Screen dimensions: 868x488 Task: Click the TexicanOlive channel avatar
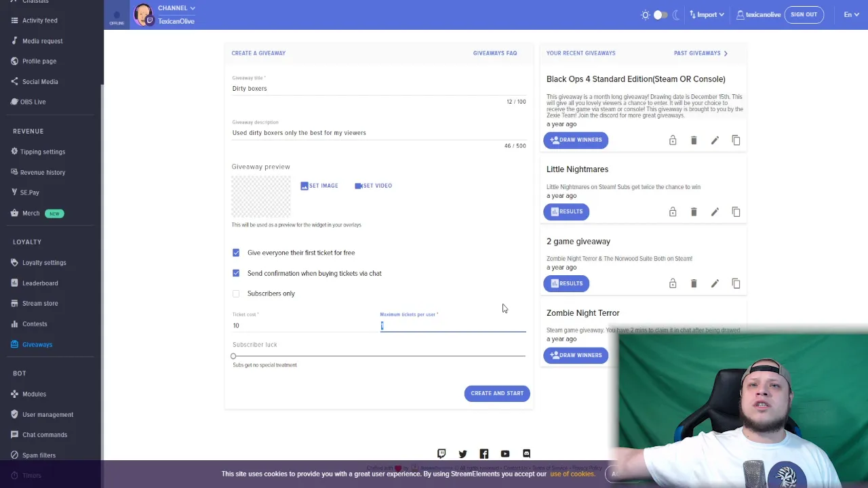143,14
